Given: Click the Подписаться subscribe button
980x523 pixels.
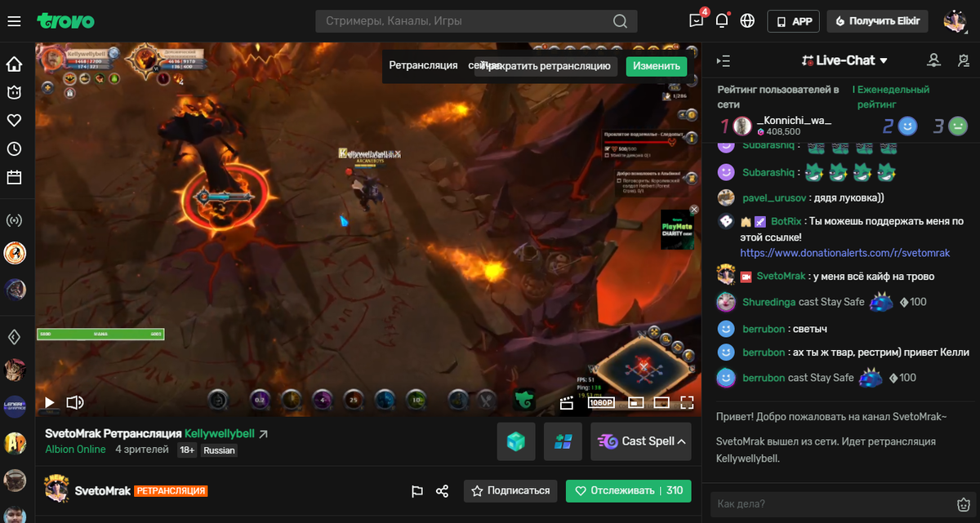Looking at the screenshot, I should [x=510, y=490].
